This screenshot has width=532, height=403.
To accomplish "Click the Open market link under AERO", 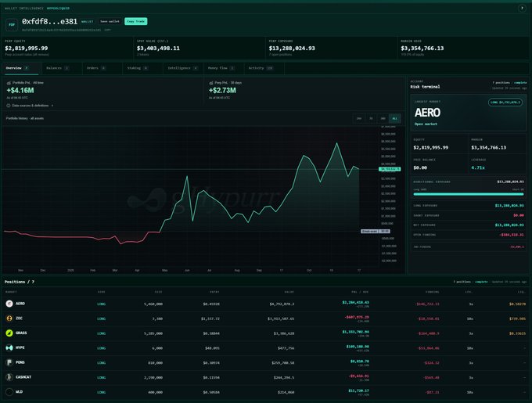I will click(426, 124).
